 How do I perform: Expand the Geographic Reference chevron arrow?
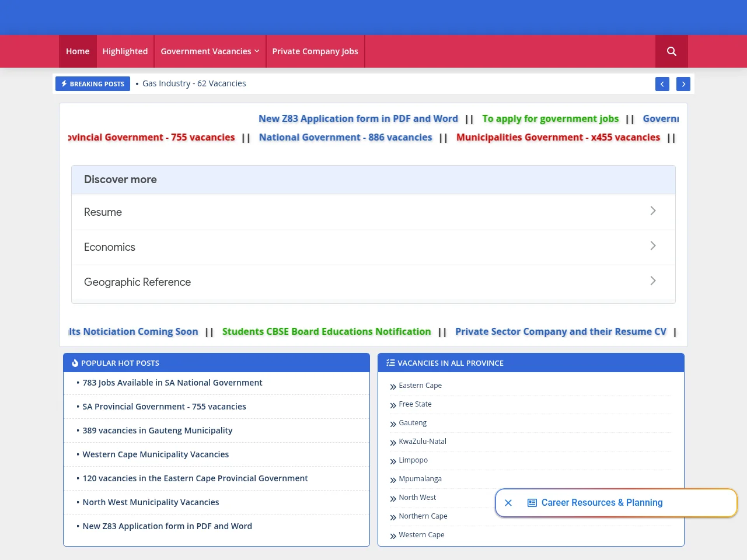pyautogui.click(x=653, y=281)
